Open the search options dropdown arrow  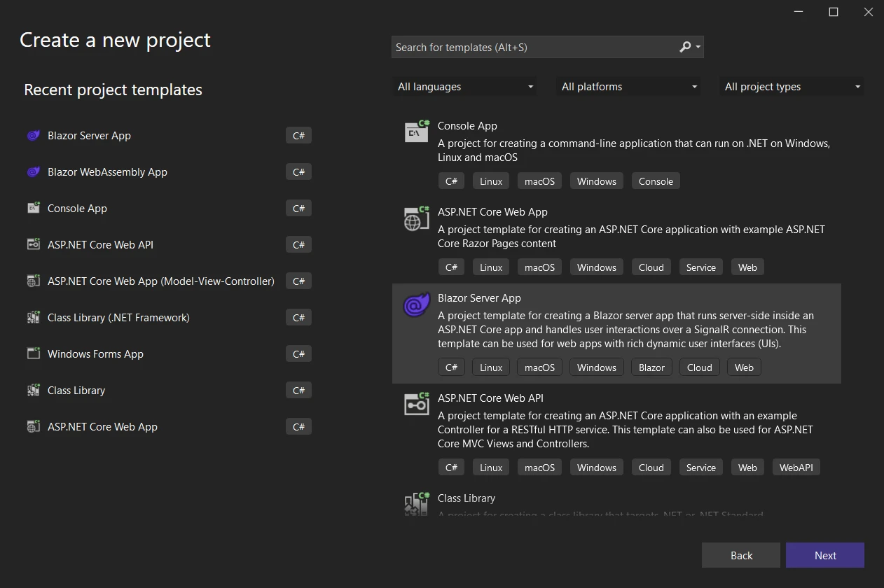[698, 47]
